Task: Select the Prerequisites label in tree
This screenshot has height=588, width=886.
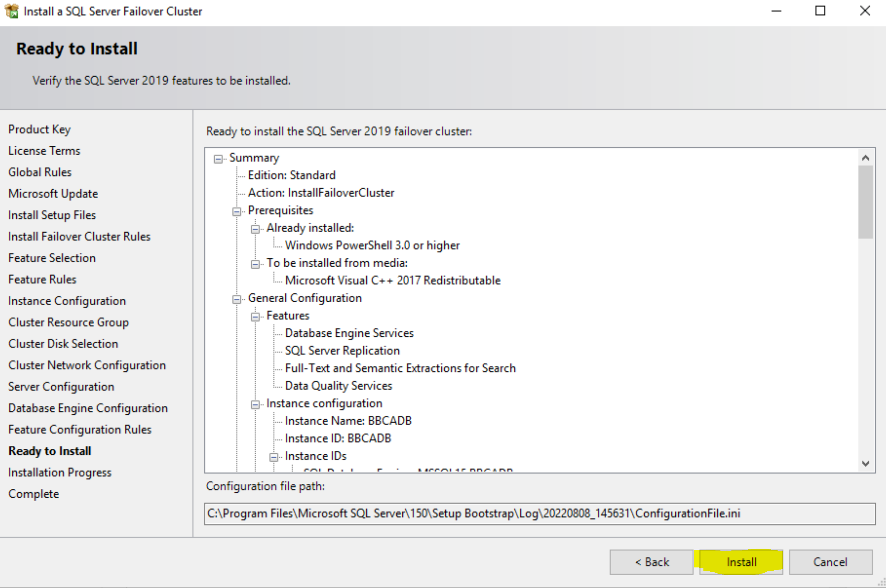Action: pyautogui.click(x=280, y=211)
